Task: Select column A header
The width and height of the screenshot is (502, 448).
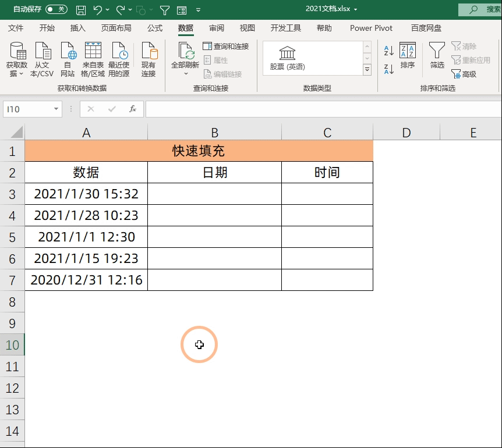Action: pyautogui.click(x=86, y=133)
